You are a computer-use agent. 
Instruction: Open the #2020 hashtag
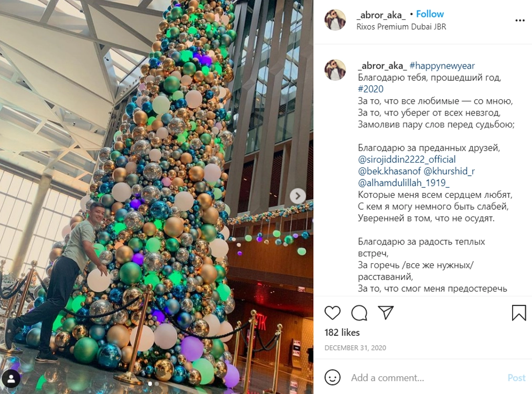[x=370, y=89]
